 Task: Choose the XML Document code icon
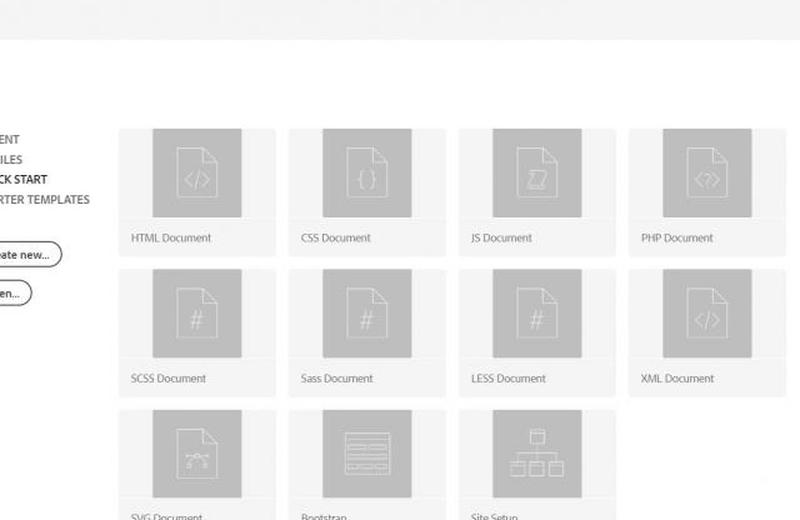point(707,312)
